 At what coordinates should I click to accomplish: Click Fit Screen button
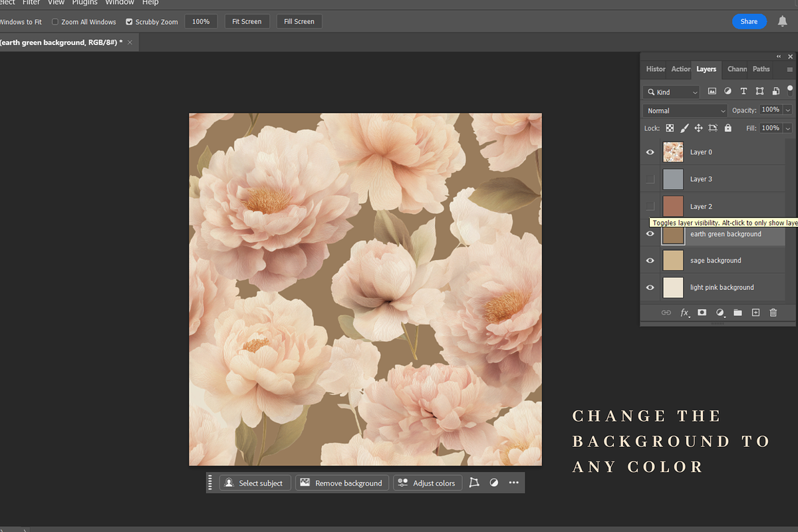[x=247, y=21]
